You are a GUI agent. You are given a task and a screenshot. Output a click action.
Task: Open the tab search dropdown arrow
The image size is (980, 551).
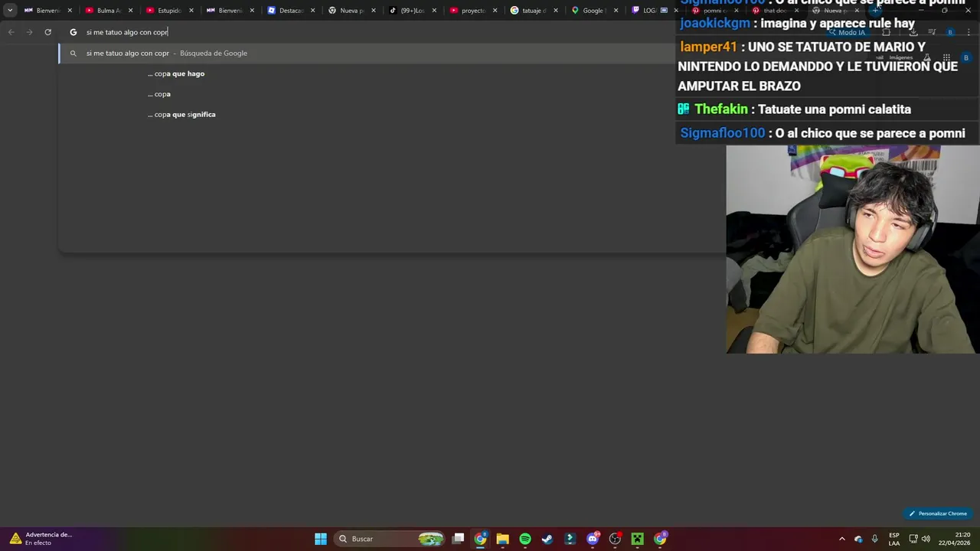(10, 11)
